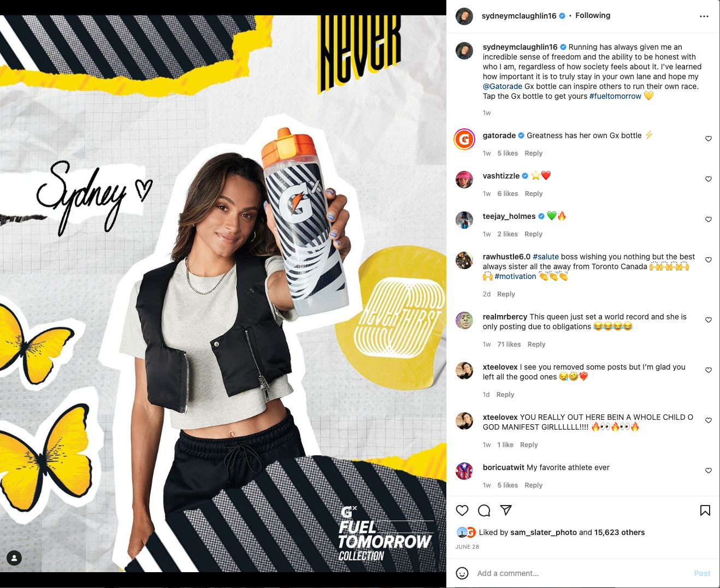Screen dimensions: 720x588
Task: Open sydneymclaughlin16 header profile avatar
Action: click(x=464, y=16)
